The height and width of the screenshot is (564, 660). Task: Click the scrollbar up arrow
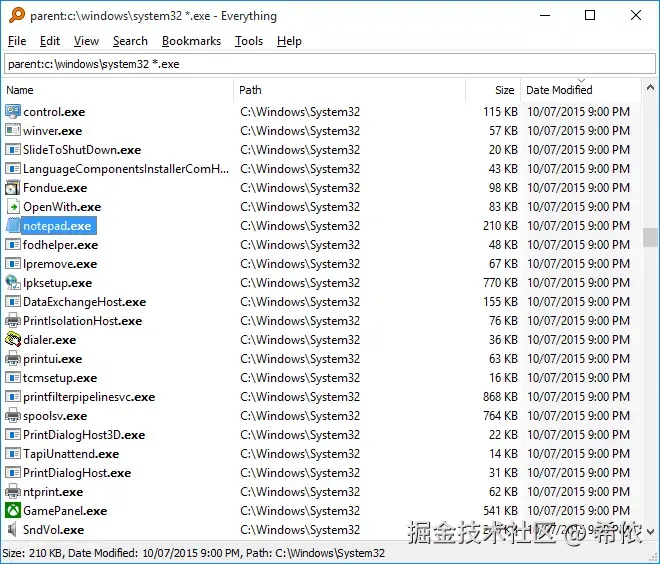coord(650,88)
